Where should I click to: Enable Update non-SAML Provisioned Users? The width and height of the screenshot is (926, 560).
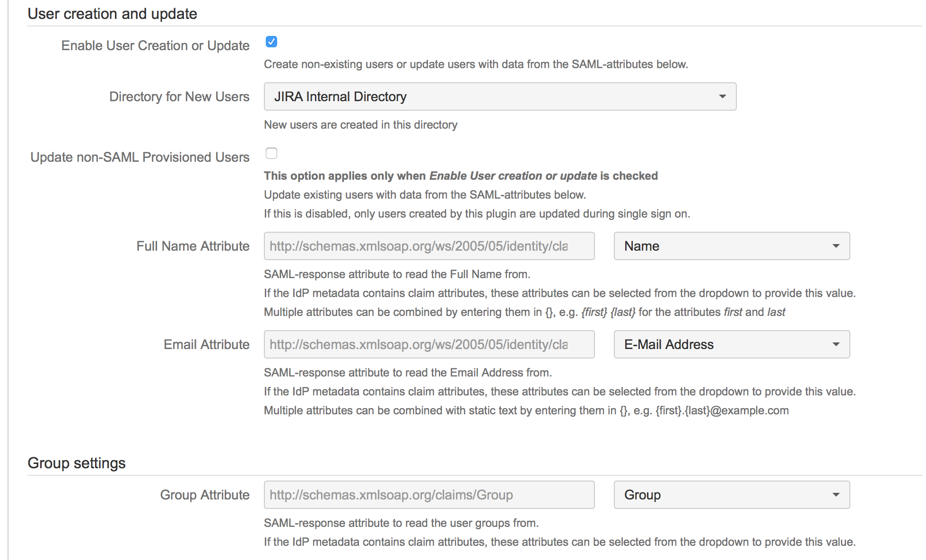coord(271,153)
